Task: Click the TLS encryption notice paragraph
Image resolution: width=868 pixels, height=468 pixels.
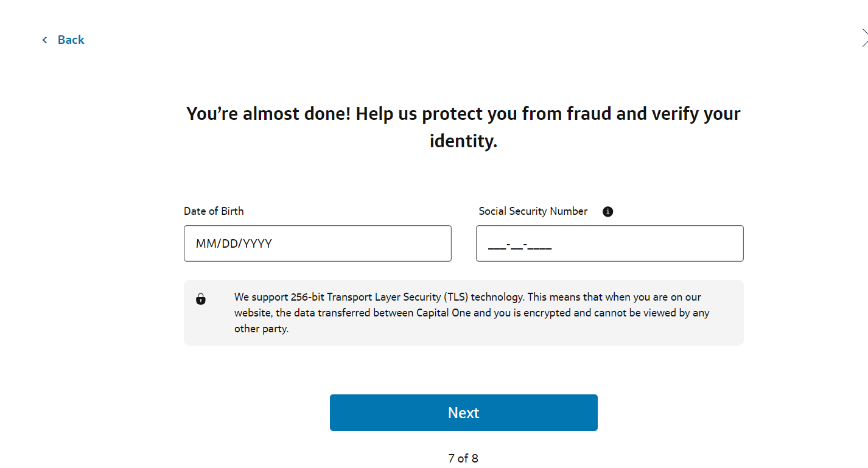Action: [x=472, y=313]
